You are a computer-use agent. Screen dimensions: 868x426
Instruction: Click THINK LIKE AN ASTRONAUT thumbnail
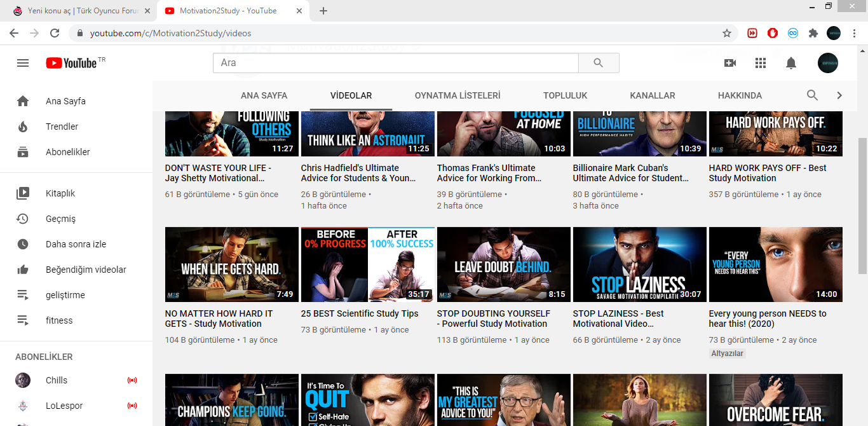[368, 134]
